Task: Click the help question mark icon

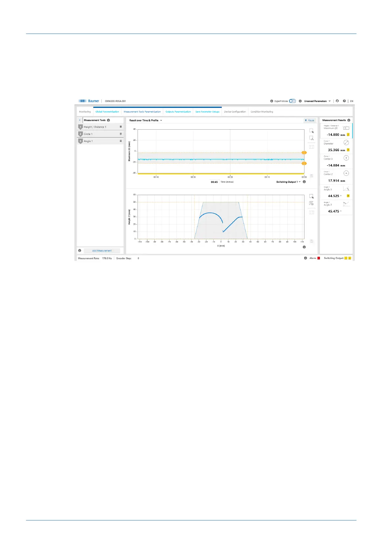Action: pos(344,101)
